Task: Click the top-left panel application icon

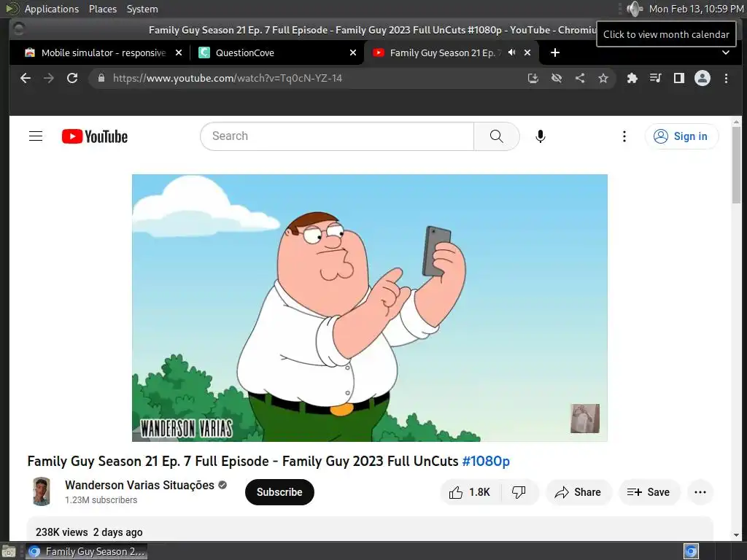Action: pyautogui.click(x=12, y=9)
